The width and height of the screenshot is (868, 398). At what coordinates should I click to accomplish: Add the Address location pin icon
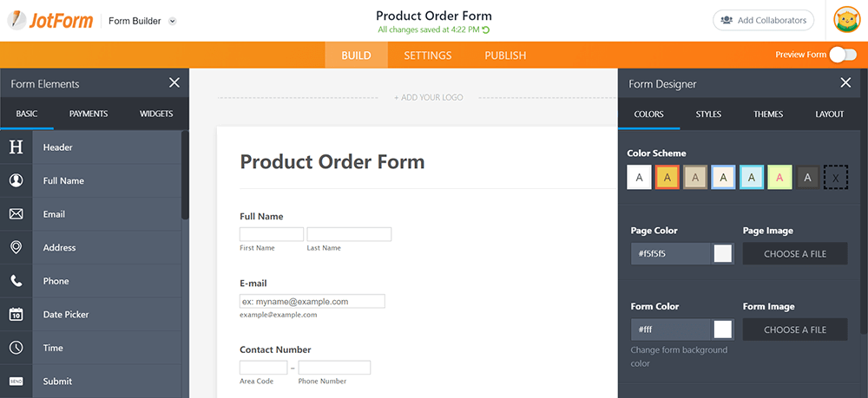[x=16, y=248]
